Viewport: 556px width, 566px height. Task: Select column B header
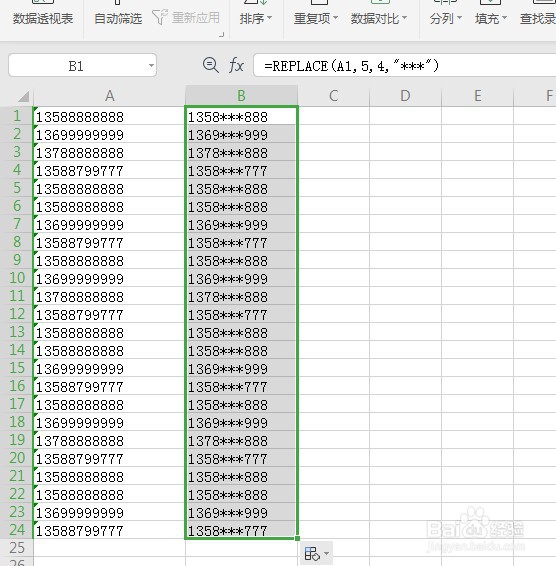(x=241, y=96)
